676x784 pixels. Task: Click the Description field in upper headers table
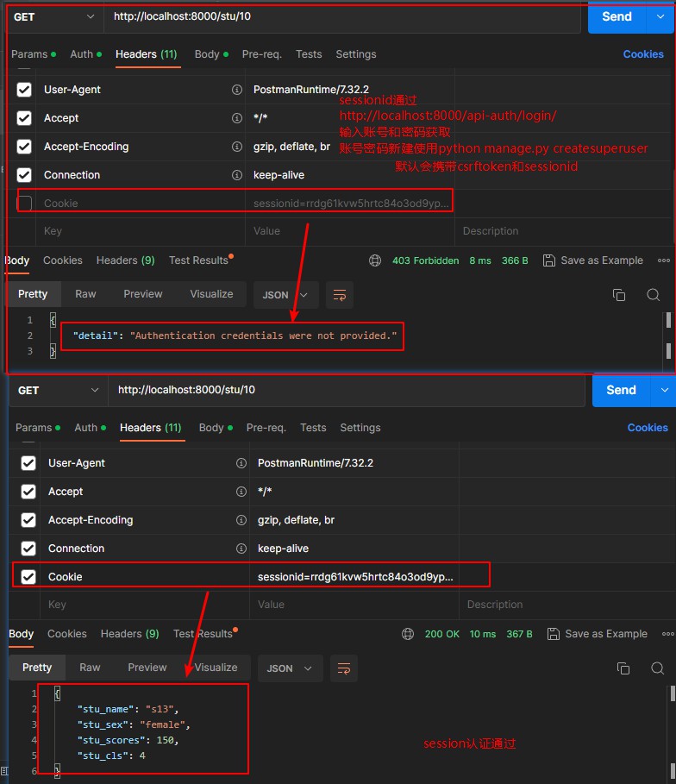563,231
